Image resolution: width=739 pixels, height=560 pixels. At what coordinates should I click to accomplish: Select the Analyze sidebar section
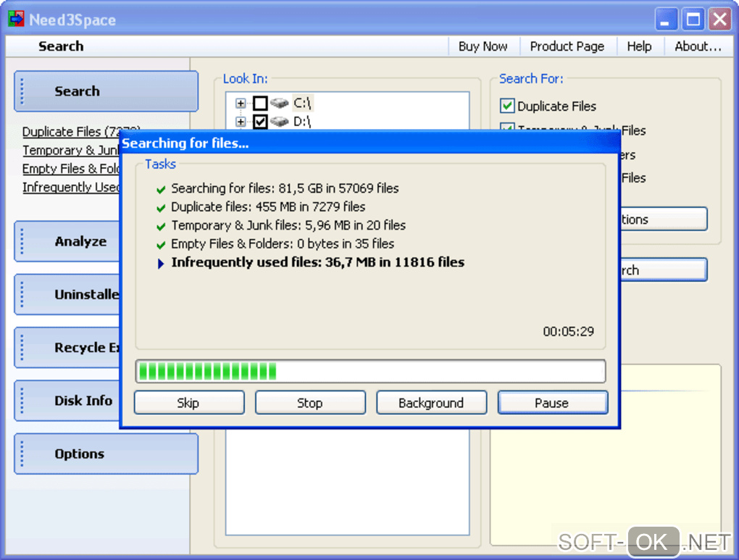[x=67, y=241]
